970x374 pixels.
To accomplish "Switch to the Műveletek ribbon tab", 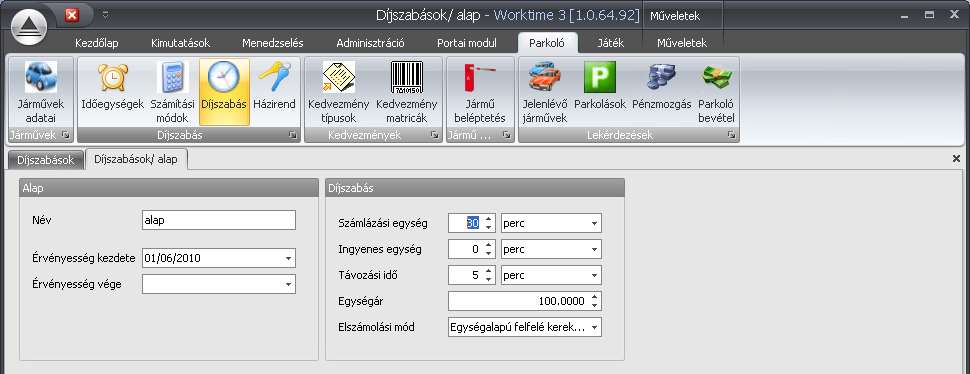I will pos(682,43).
